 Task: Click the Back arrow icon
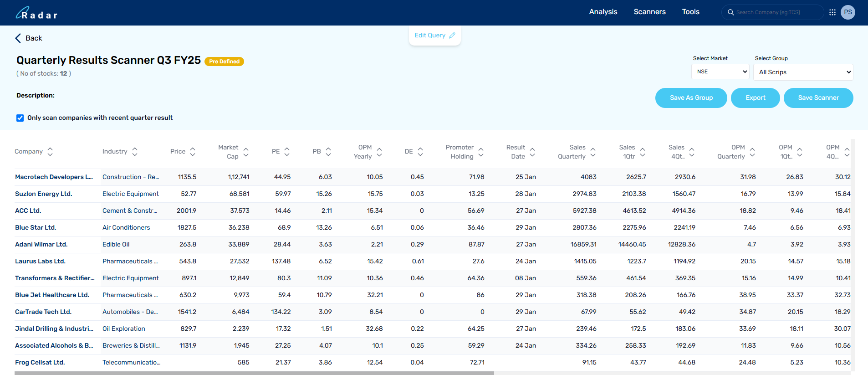click(x=18, y=38)
